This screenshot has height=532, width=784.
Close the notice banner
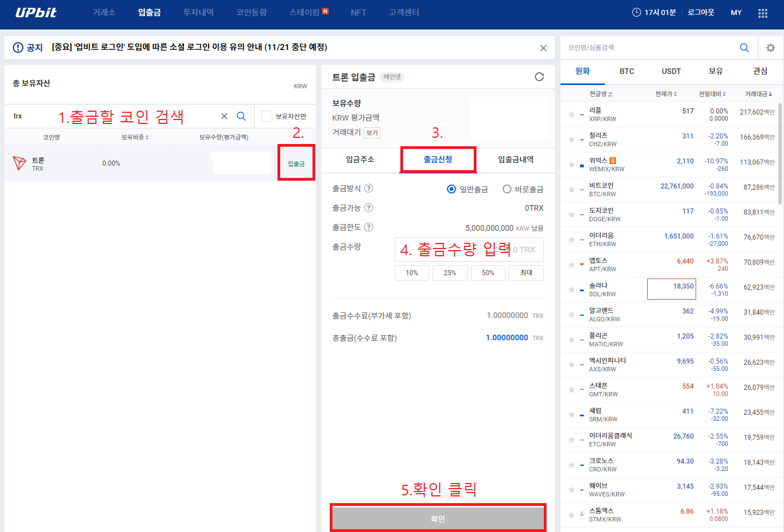[543, 48]
